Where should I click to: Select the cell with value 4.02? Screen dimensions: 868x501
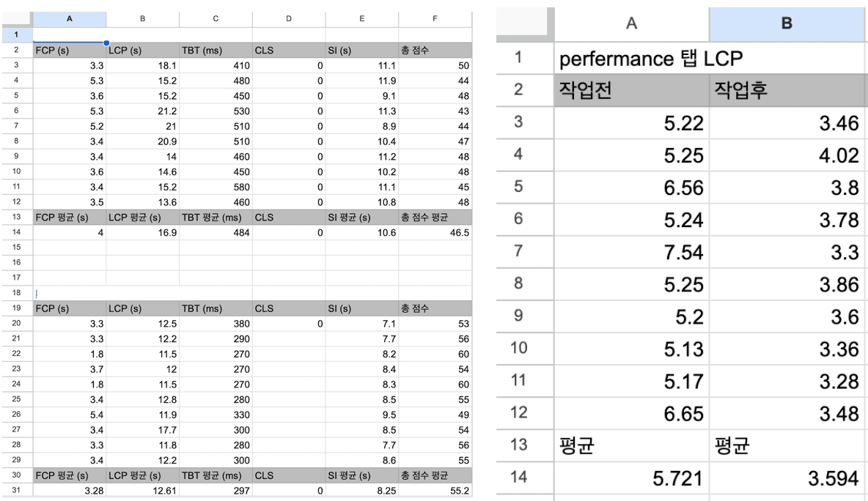(x=787, y=155)
